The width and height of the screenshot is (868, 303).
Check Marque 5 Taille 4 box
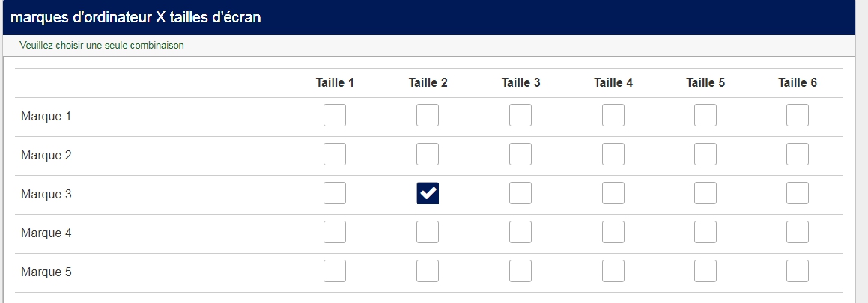613,272
